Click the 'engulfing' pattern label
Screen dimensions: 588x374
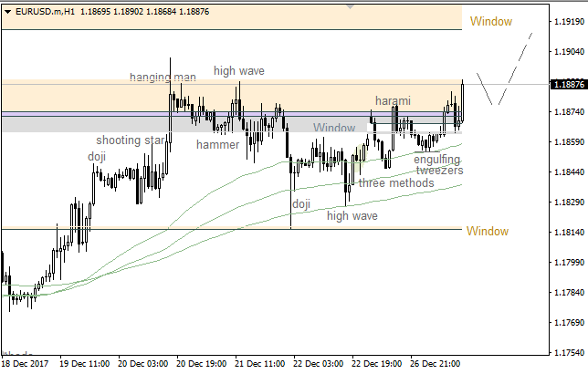click(x=436, y=160)
